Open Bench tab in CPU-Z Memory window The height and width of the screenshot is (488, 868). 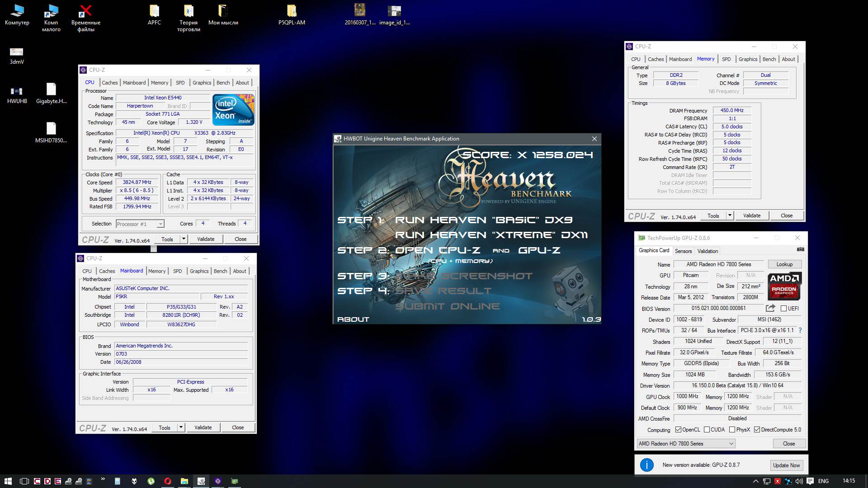click(769, 59)
